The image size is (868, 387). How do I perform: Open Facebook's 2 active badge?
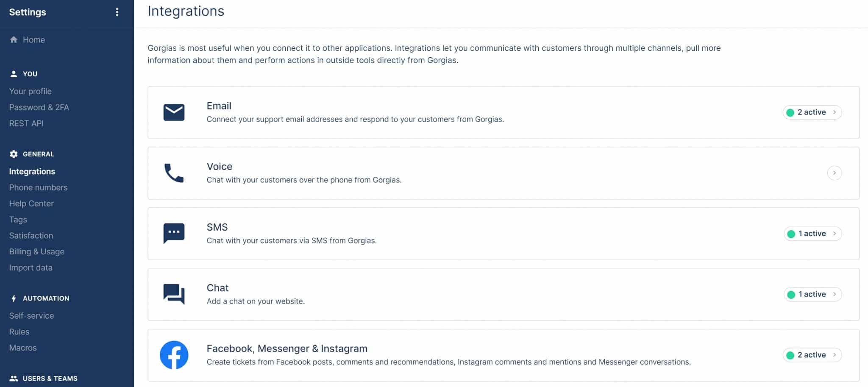tap(812, 355)
